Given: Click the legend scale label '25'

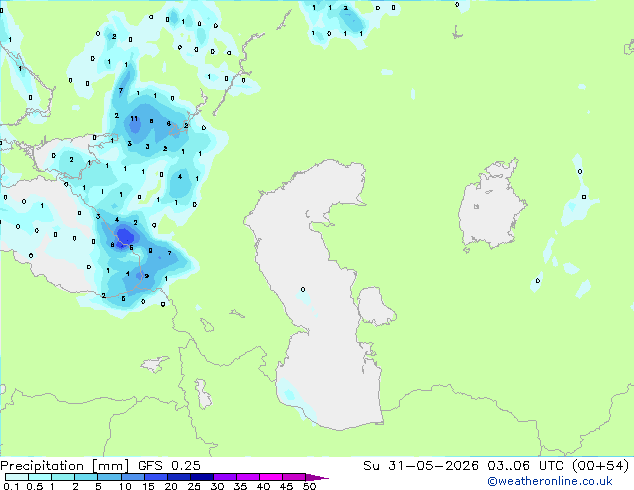Looking at the screenshot, I should click(x=194, y=486).
